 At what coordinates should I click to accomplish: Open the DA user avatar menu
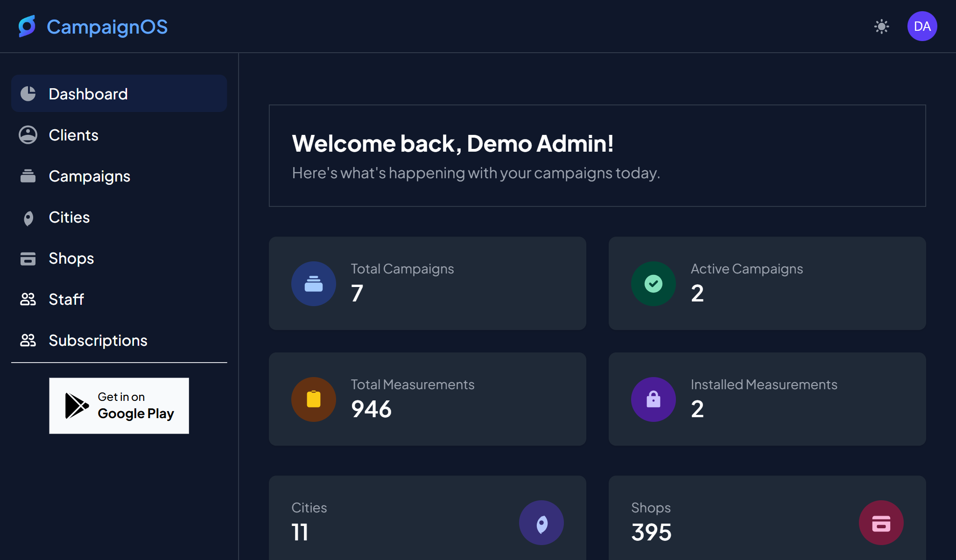pyautogui.click(x=922, y=26)
